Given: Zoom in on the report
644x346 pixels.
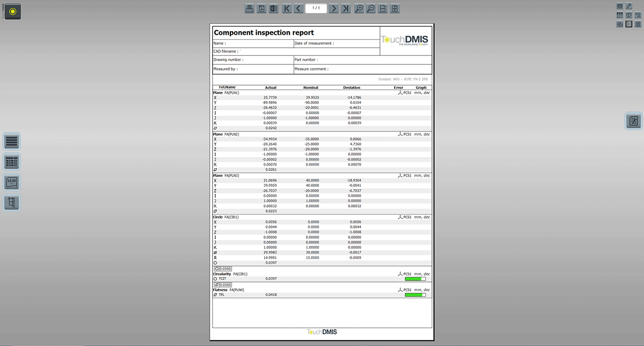Looking at the screenshot, I should pos(359,9).
